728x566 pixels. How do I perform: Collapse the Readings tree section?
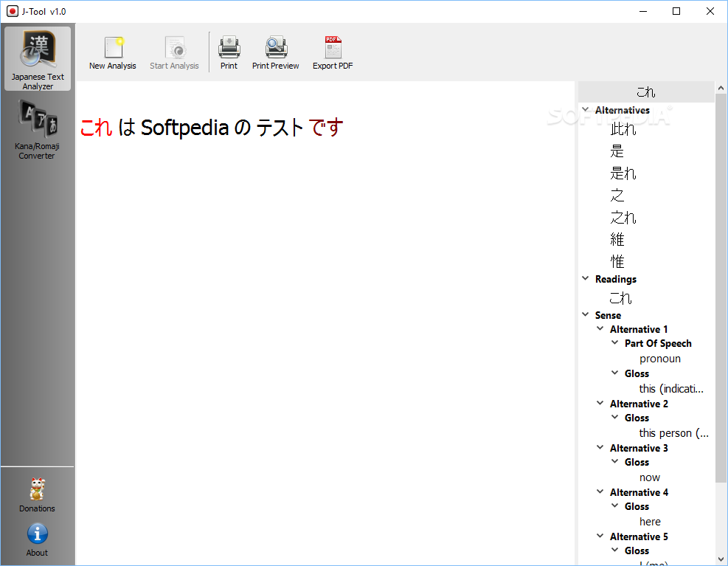click(x=586, y=278)
